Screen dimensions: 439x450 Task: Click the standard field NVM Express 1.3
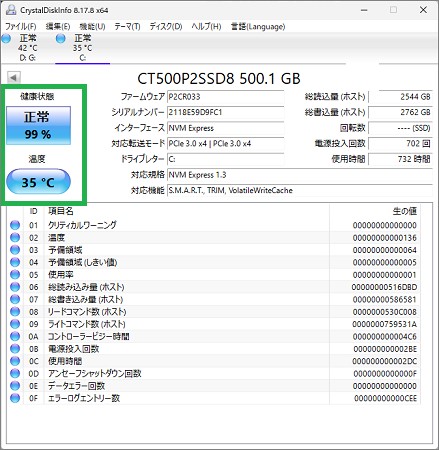300,175
